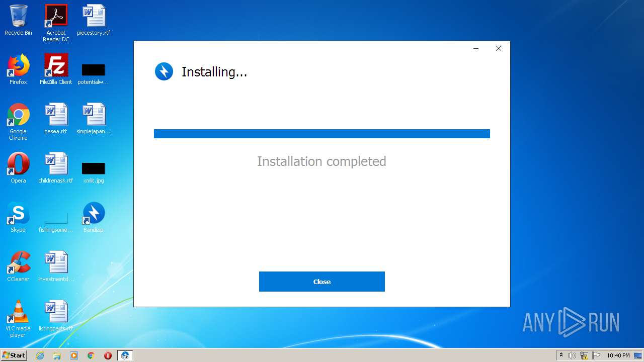
Task: Select the investmentd... document icon
Action: (56, 266)
